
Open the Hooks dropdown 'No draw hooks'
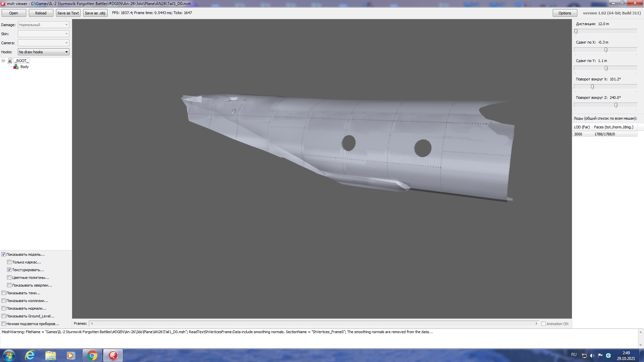[44, 52]
